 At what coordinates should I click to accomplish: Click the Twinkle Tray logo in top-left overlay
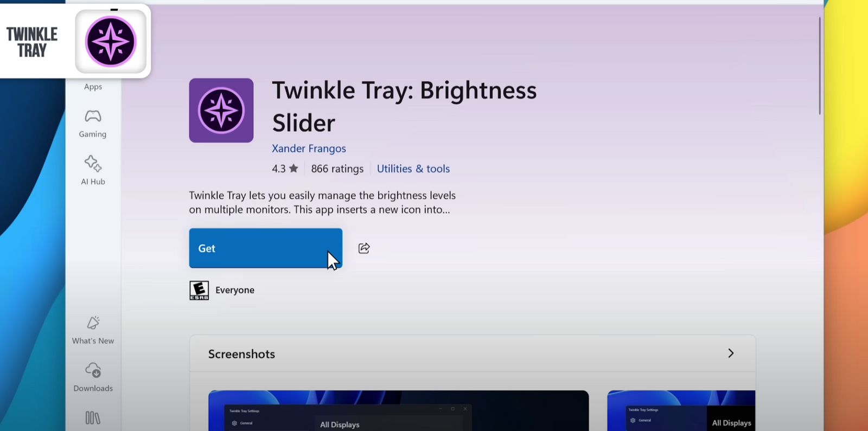111,42
